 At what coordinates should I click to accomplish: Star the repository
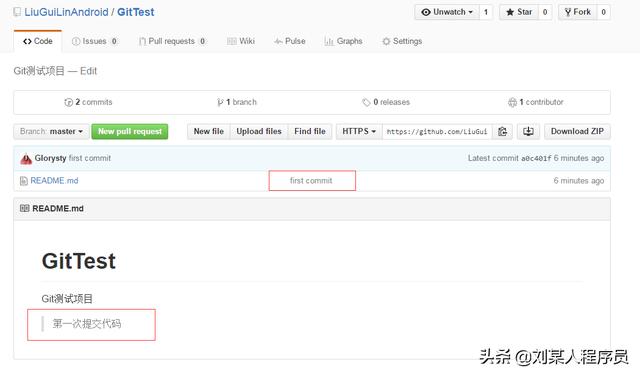click(x=519, y=12)
